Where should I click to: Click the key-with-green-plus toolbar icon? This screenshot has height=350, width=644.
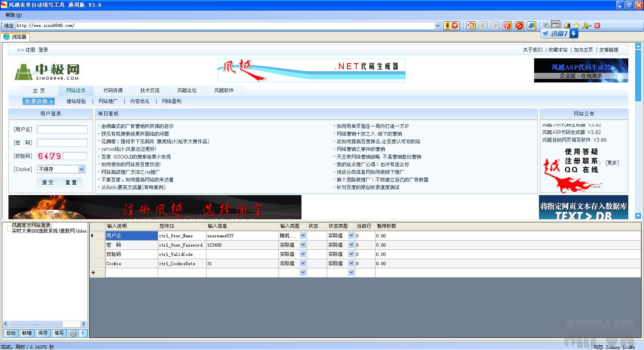pos(586,26)
